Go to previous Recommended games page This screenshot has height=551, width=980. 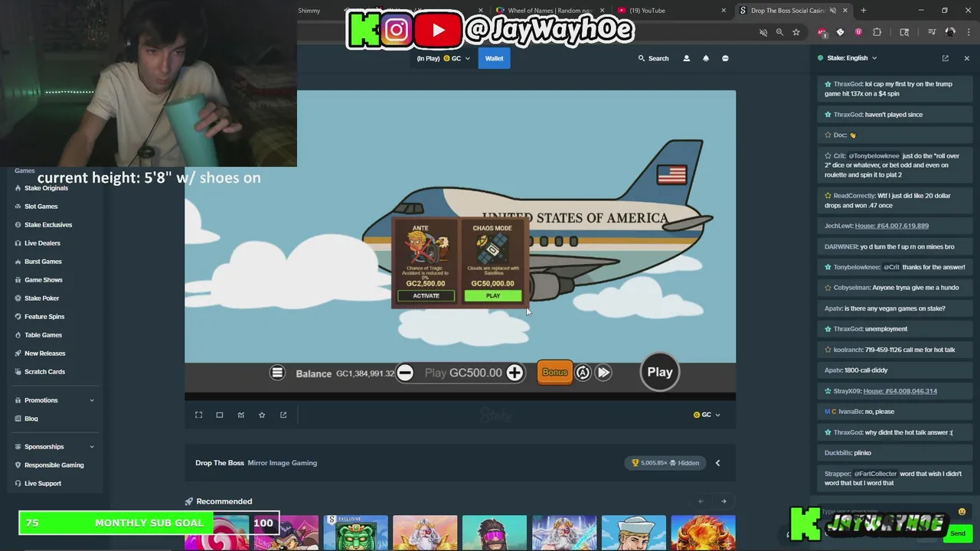[701, 501]
